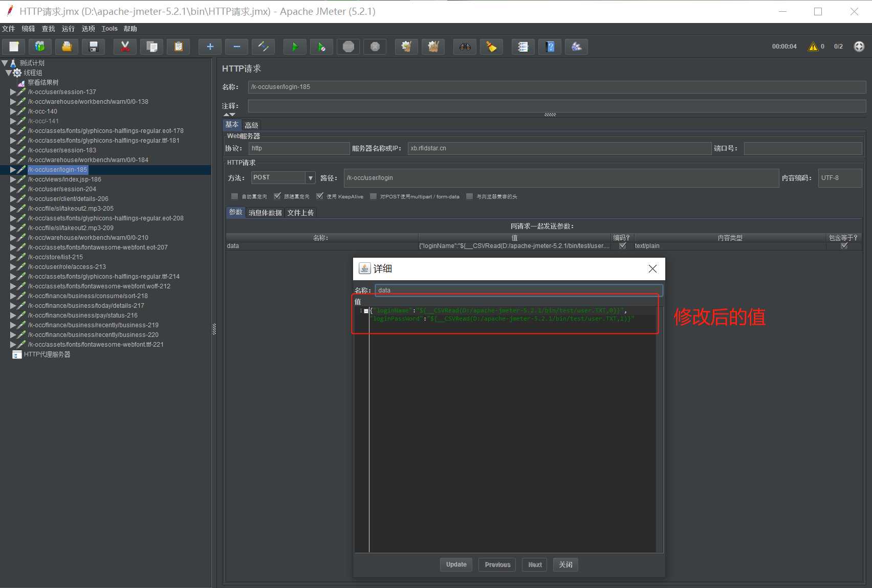Click the 端口号 input field

[803, 148]
